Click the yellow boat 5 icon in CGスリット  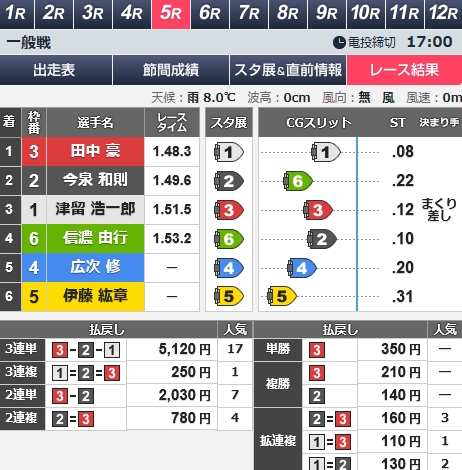coord(282,296)
